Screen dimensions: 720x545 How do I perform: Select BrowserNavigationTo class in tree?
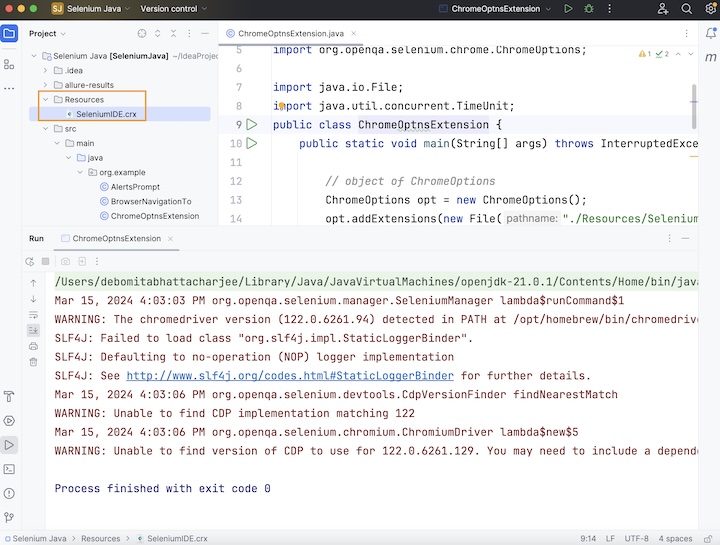coord(151,202)
